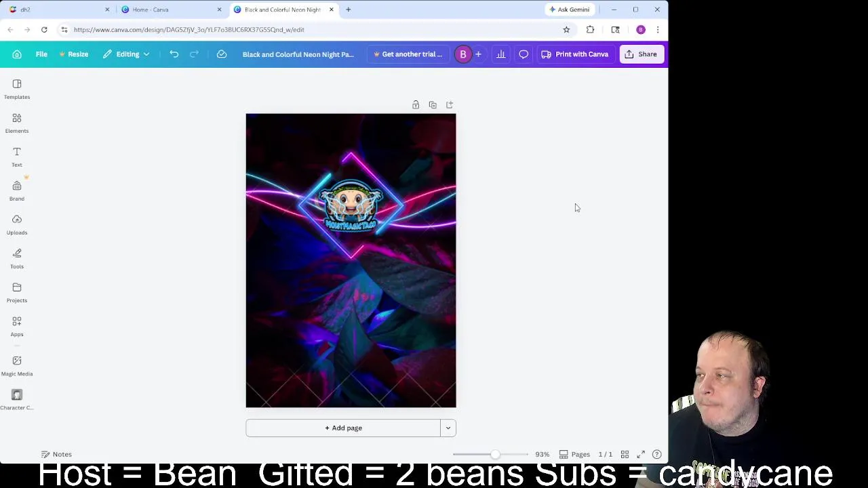The width and height of the screenshot is (868, 488).
Task: Add collaborator with plus icon
Action: [x=478, y=54]
